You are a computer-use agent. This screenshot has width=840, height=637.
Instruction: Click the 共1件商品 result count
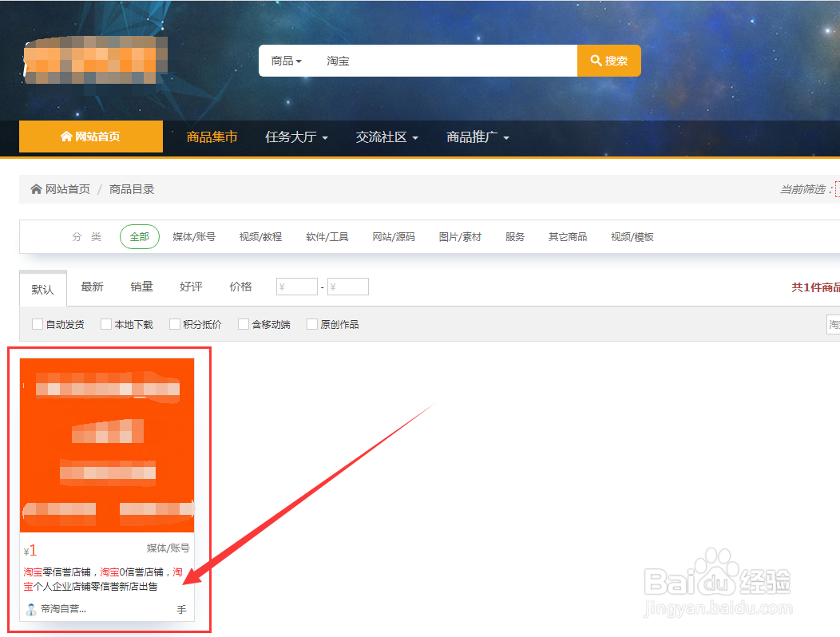point(815,287)
